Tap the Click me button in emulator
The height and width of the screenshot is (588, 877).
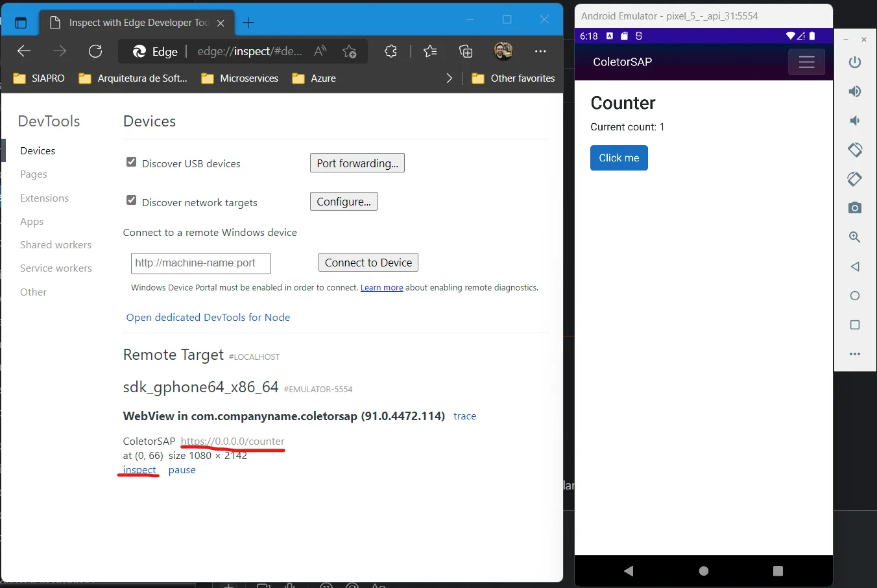[x=619, y=158]
